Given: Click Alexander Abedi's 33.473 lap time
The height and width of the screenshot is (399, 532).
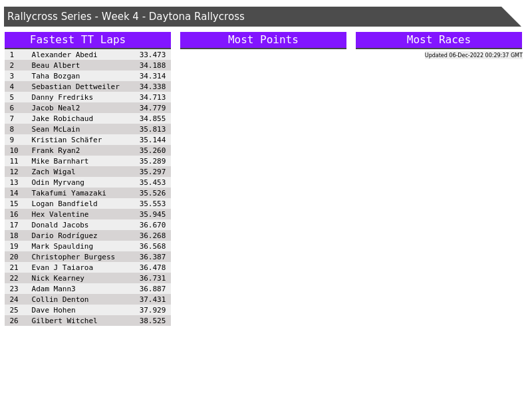Looking at the screenshot, I should pos(152,55).
